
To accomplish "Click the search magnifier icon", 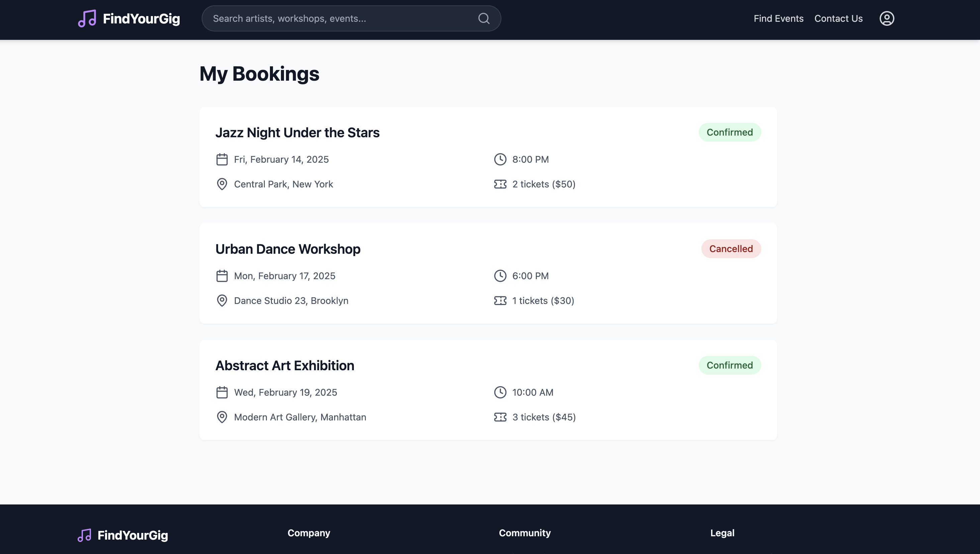I will 484,19.
